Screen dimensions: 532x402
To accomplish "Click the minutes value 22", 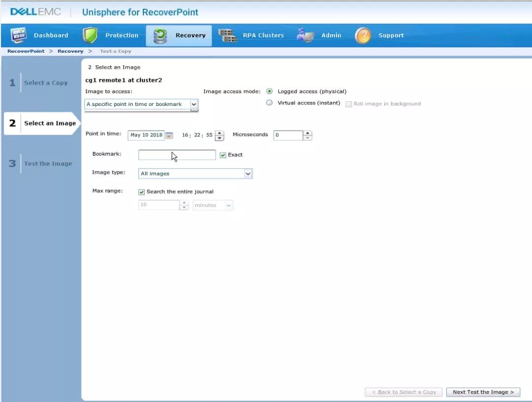I will pos(197,135).
